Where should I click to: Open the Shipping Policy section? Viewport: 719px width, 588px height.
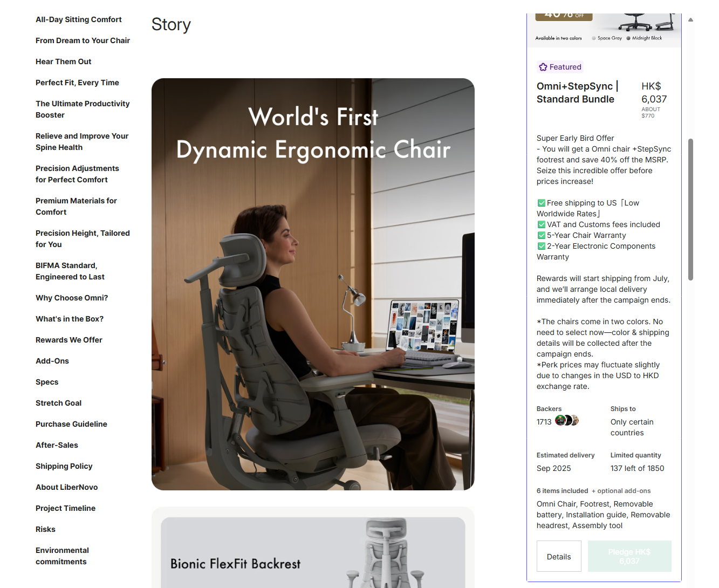click(64, 466)
